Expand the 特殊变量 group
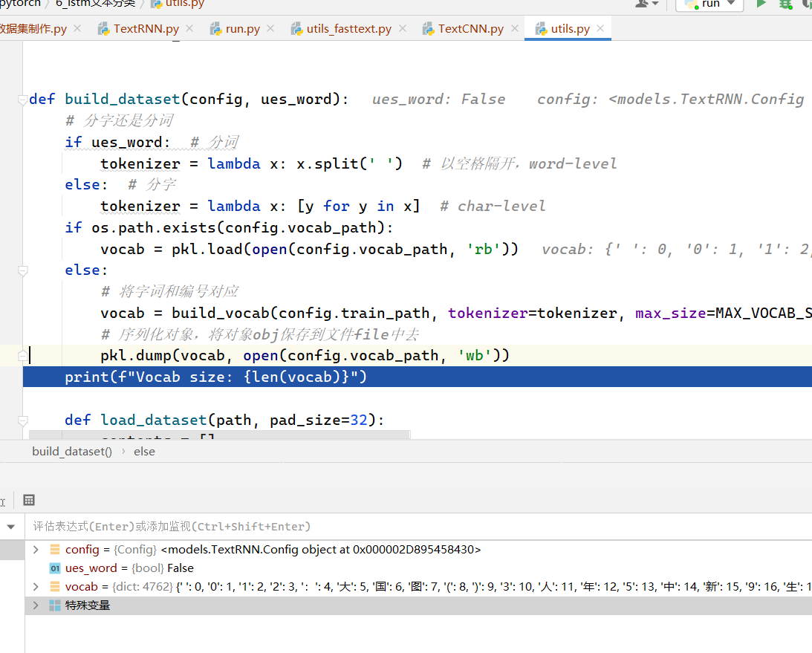The width and height of the screenshot is (812, 653). 36,605
